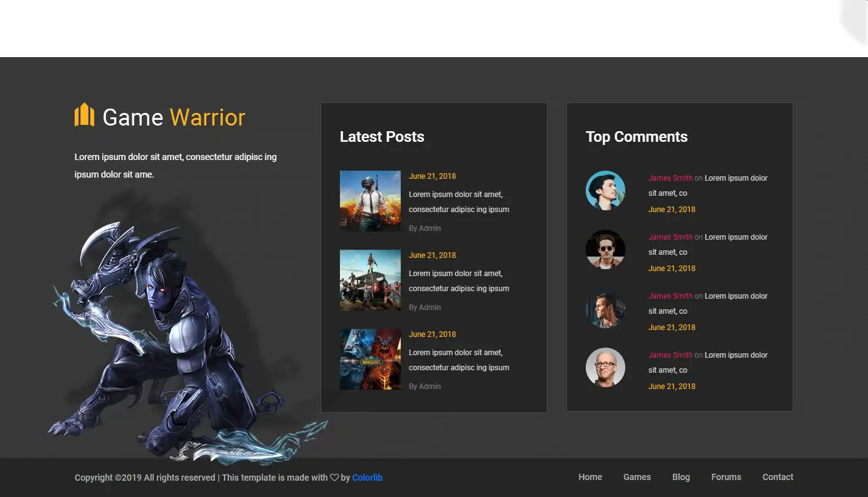Click the Game Warrior site title
Image resolution: width=868 pixels, height=497 pixels.
(174, 117)
